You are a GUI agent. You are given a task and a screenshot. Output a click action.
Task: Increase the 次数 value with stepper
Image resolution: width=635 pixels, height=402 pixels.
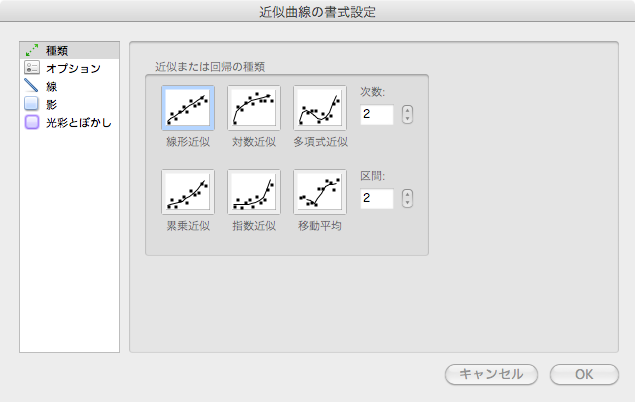pos(407,110)
